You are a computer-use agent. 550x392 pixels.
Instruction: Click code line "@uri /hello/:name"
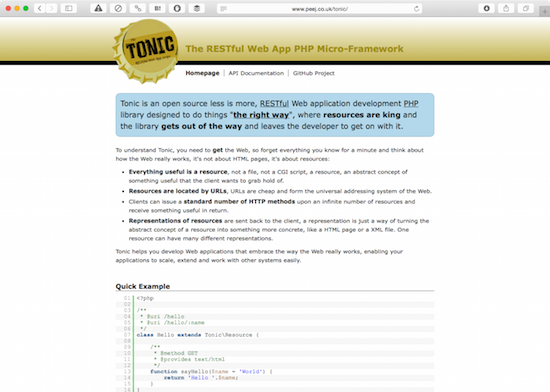click(x=172, y=323)
